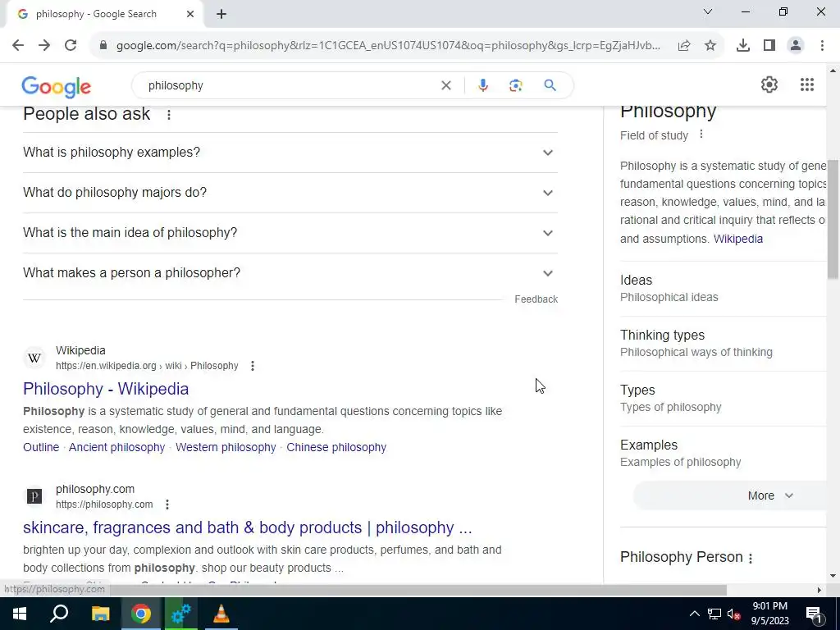
Task: Open Examples of philosophy entry
Action: coord(724,453)
